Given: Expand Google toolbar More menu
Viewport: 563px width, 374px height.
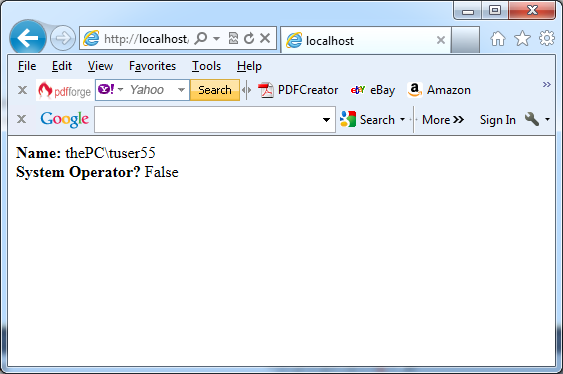Looking at the screenshot, I should click(x=443, y=120).
